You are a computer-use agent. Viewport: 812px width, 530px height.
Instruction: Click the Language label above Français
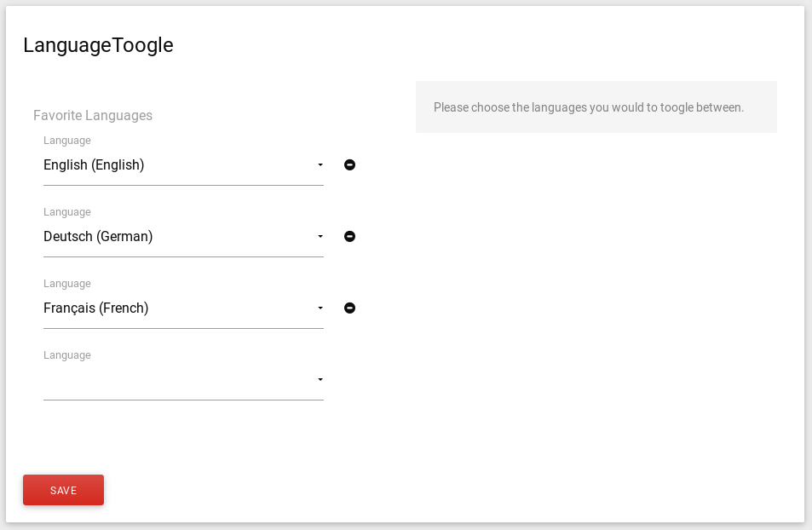click(67, 284)
